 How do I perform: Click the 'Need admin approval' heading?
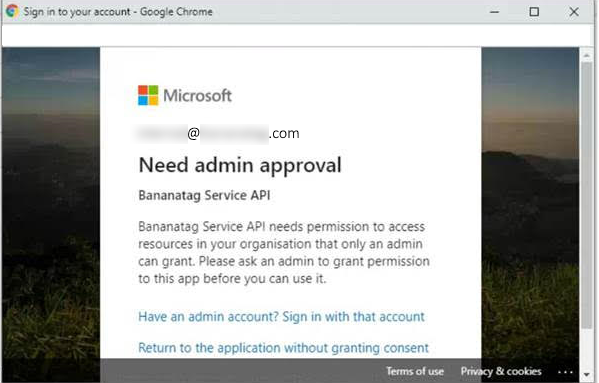pyautogui.click(x=240, y=166)
